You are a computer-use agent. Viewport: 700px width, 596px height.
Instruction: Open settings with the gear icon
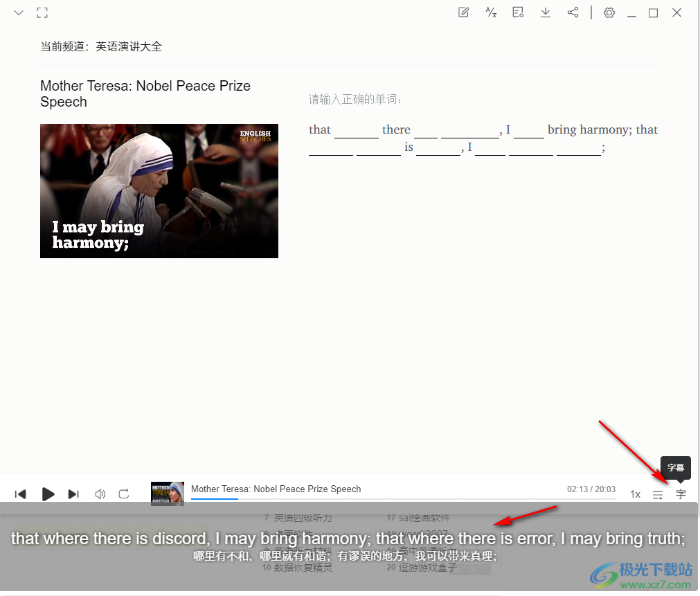(x=609, y=12)
